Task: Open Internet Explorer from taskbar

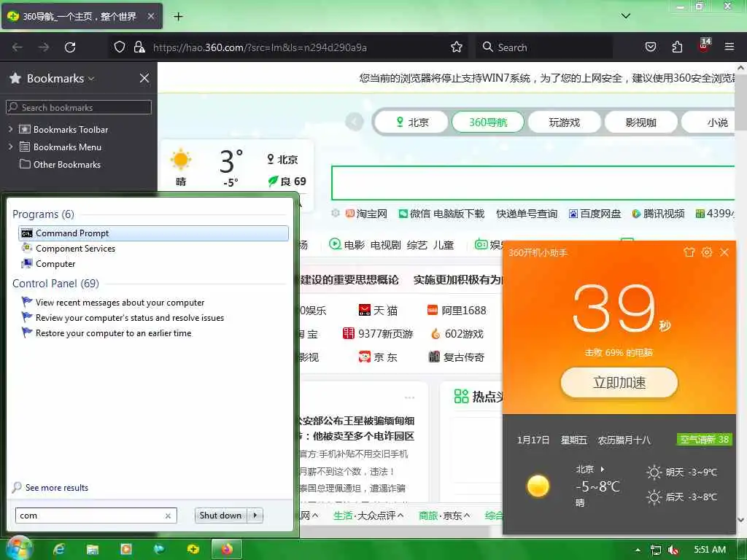Action: (x=59, y=549)
